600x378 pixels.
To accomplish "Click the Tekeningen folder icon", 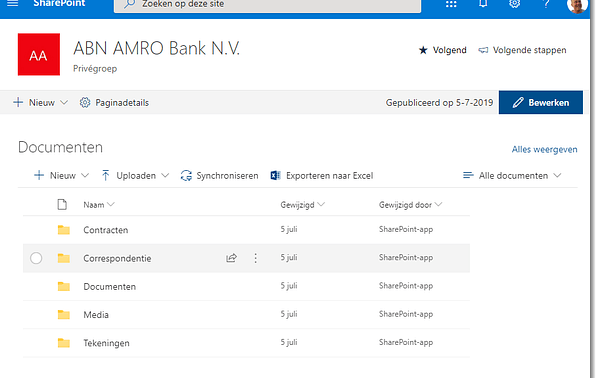I will pos(64,343).
